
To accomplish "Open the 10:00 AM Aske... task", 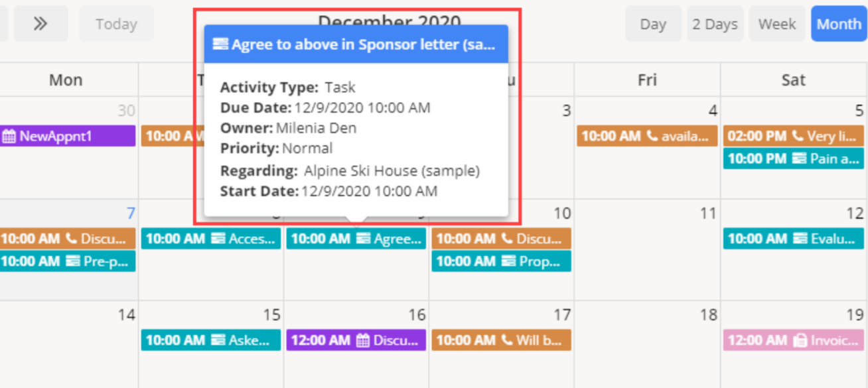I will (210, 340).
